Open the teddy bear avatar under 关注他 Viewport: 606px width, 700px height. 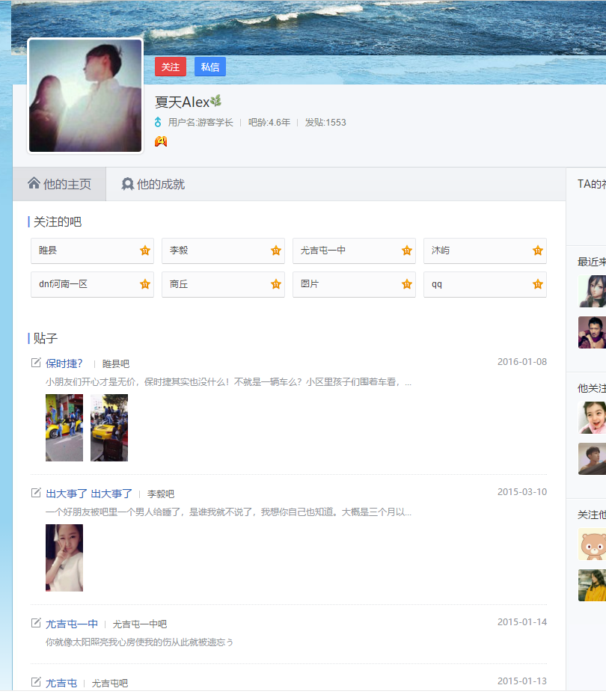tap(592, 544)
